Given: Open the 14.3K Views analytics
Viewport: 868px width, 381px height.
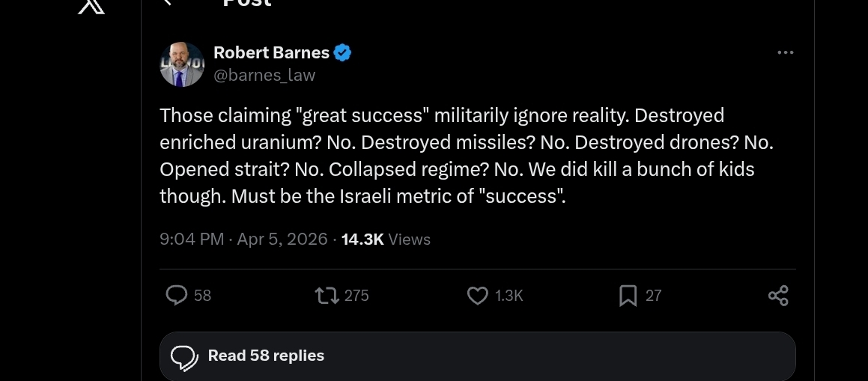Looking at the screenshot, I should pyautogui.click(x=386, y=240).
